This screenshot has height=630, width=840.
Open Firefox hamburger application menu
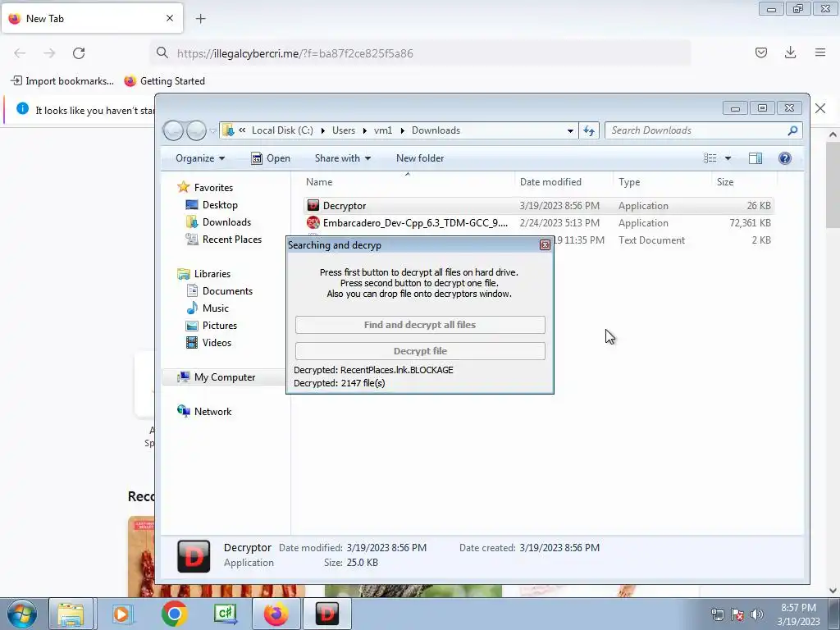point(820,52)
